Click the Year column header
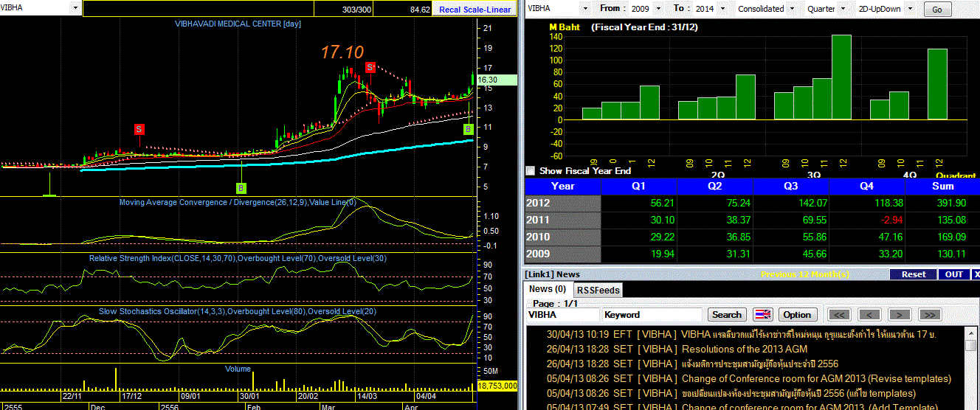Screen dimensions: 980x410 tap(562, 186)
